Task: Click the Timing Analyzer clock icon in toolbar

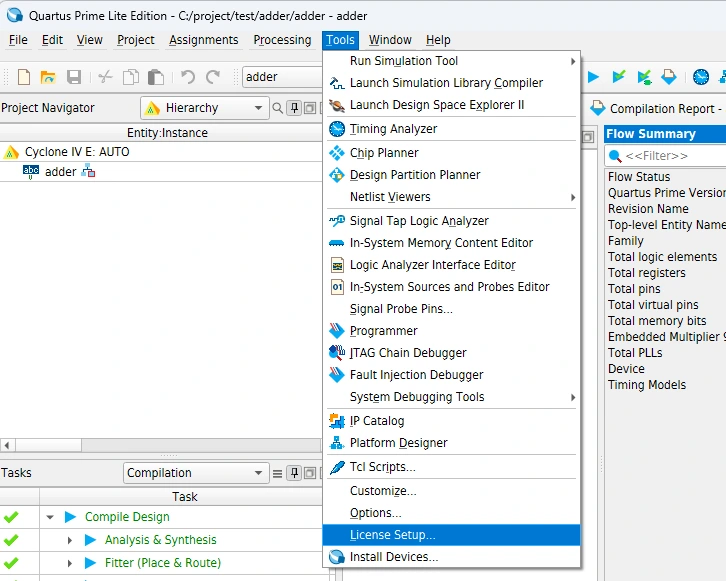Action: (701, 77)
